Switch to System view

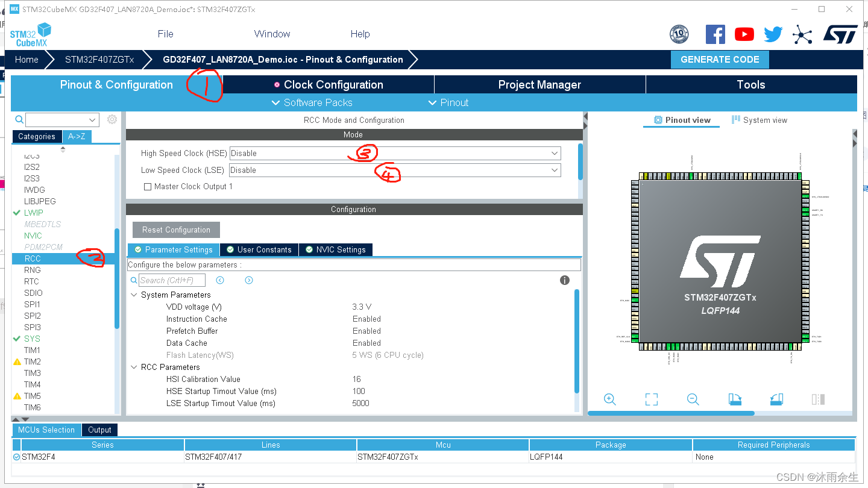pyautogui.click(x=759, y=120)
